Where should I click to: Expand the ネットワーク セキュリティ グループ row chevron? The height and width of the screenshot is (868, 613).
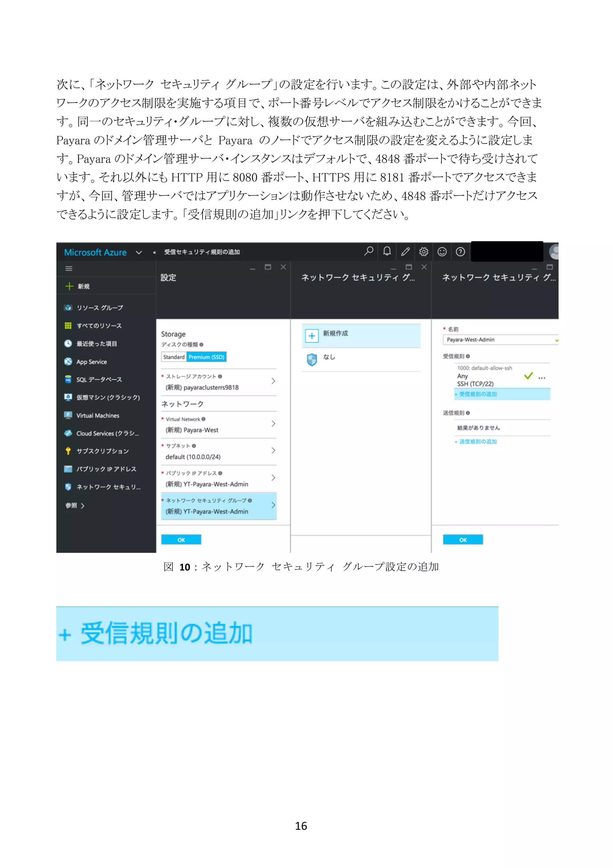(273, 505)
